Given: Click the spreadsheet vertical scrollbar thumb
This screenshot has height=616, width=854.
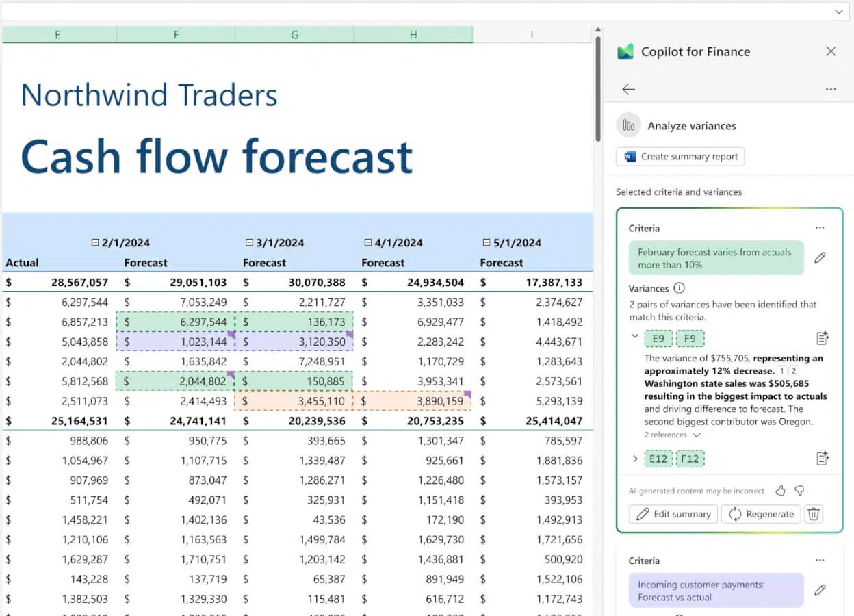Looking at the screenshot, I should point(598,89).
